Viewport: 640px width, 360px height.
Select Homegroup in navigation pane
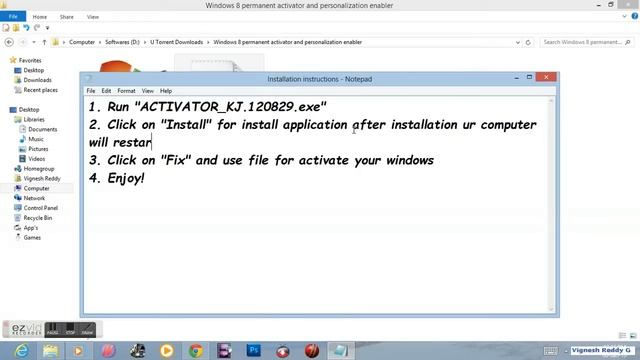(39, 169)
